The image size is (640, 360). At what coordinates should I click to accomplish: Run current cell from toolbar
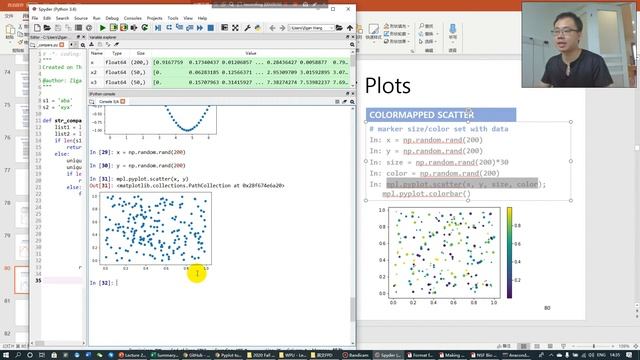(x=113, y=28)
